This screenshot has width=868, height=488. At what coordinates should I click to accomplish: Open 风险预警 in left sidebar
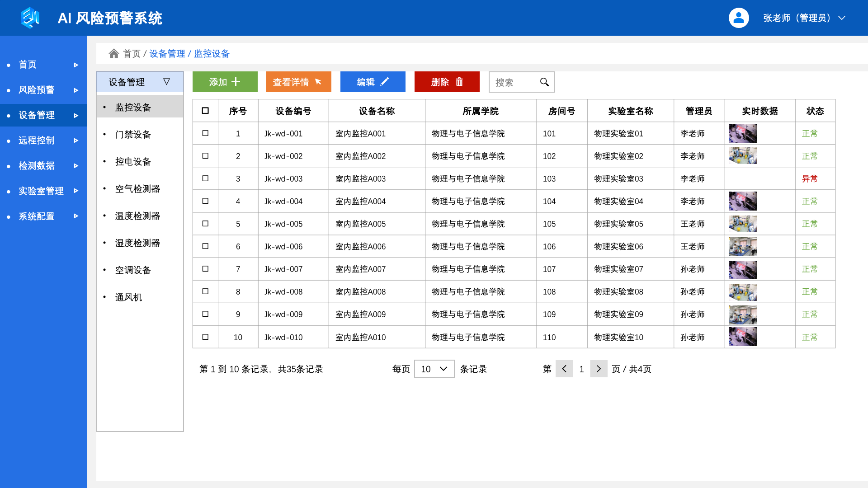[x=37, y=90]
